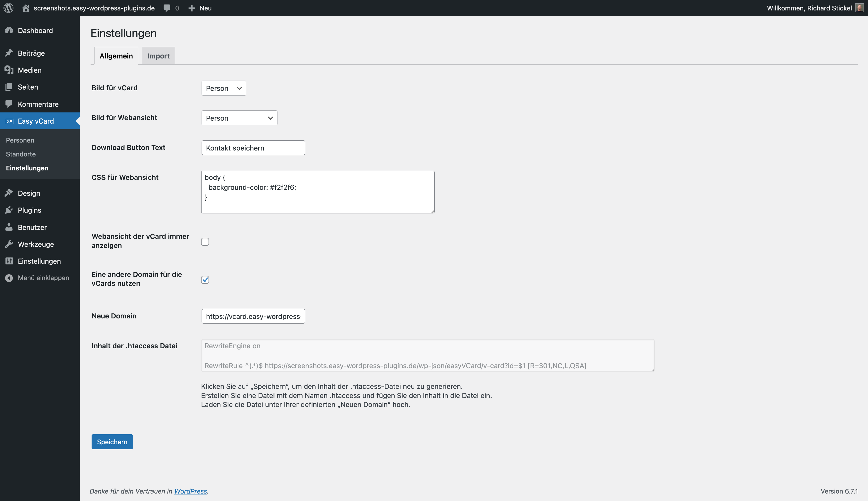Open the Bild für vCard dropdown

[x=224, y=88]
